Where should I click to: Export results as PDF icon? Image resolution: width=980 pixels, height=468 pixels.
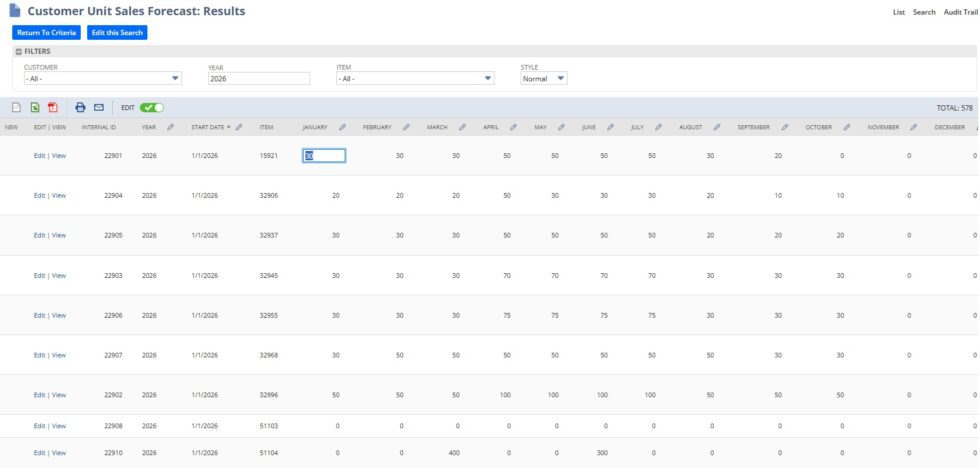[53, 107]
